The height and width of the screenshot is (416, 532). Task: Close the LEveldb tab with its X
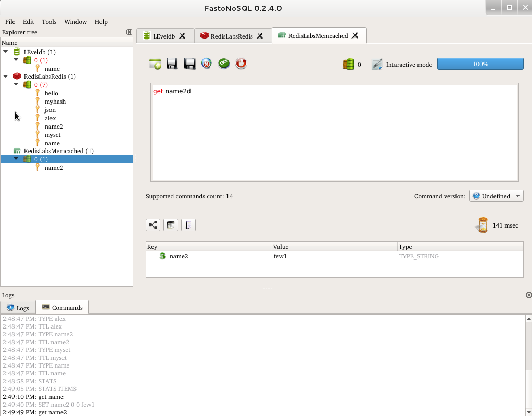point(182,36)
